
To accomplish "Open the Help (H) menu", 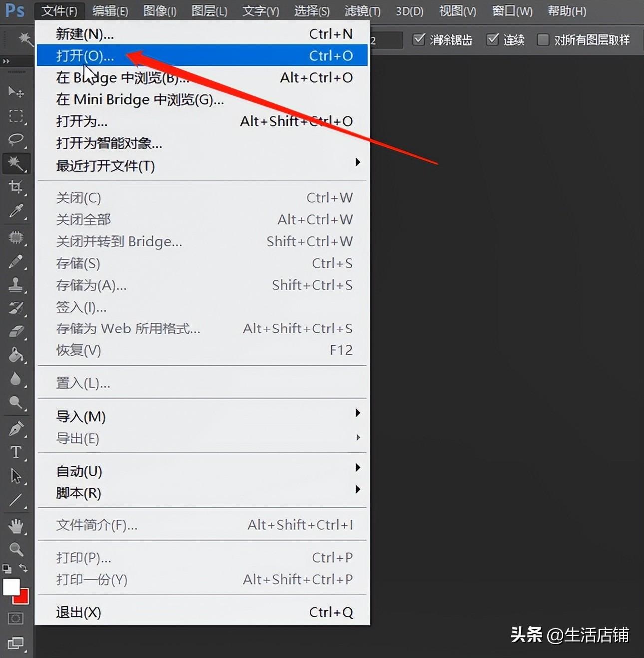I will [567, 11].
